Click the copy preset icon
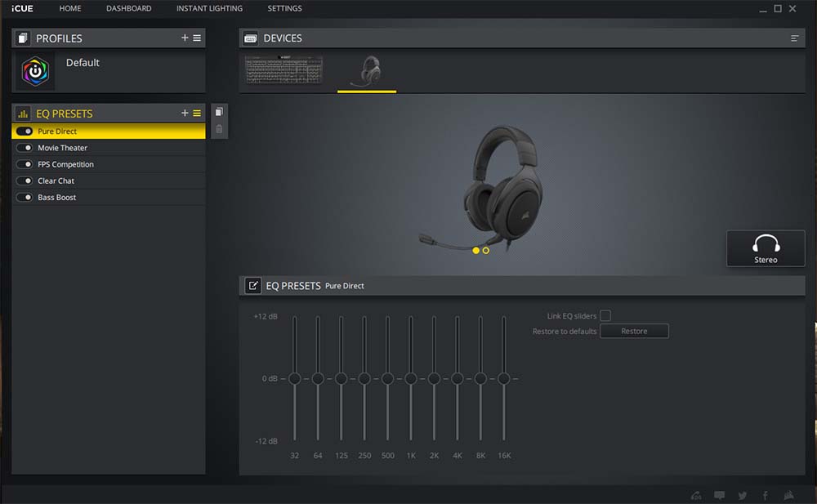Image resolution: width=817 pixels, height=504 pixels. (219, 112)
